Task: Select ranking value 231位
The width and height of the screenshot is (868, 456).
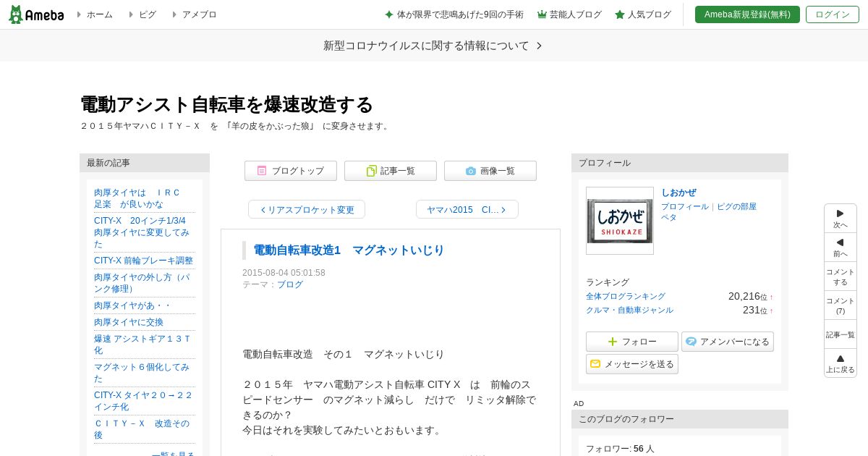Action: pos(755,310)
